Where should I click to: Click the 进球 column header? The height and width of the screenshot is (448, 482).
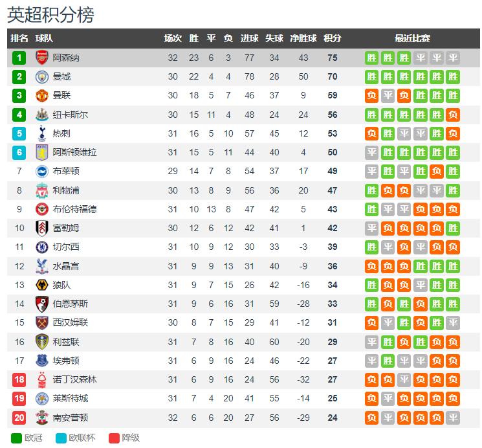[249, 38]
